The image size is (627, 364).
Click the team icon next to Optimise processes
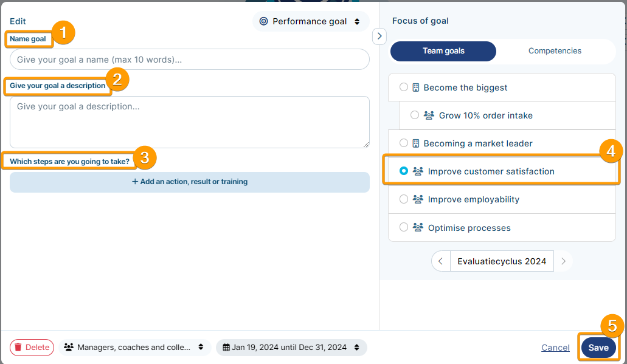click(418, 227)
